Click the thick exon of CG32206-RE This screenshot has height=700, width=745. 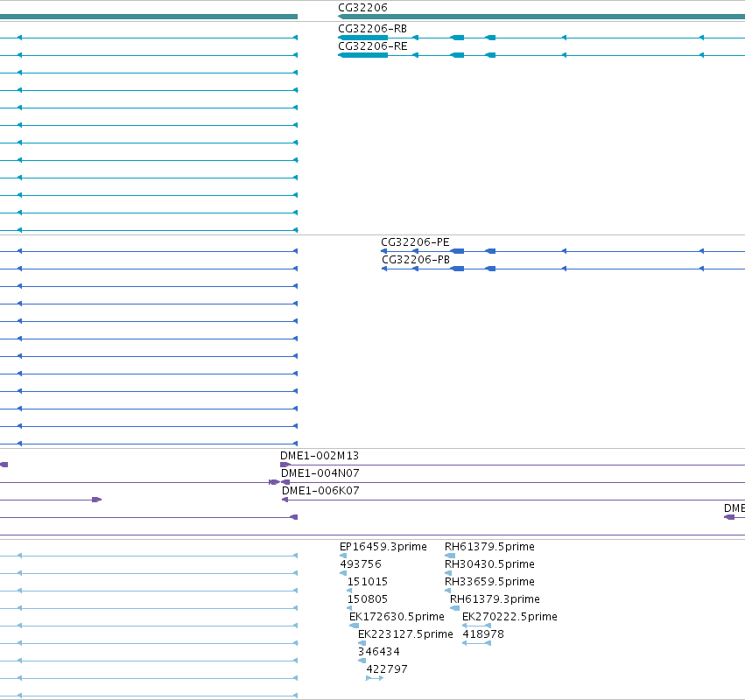pos(363,55)
